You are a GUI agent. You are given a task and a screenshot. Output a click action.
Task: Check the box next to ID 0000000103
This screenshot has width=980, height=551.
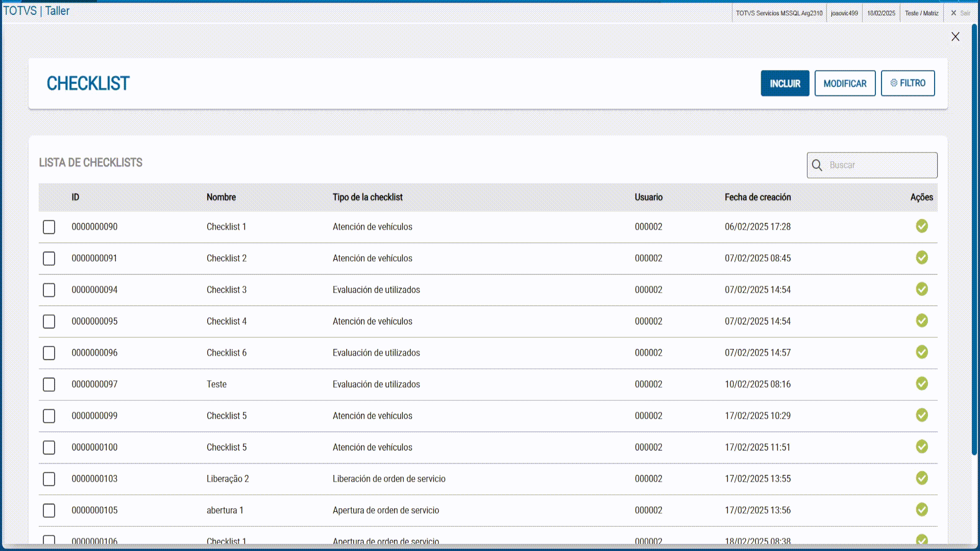tap(49, 479)
